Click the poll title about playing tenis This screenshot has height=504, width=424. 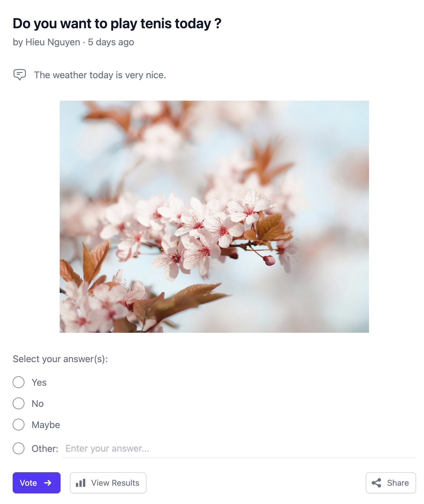[x=117, y=24]
